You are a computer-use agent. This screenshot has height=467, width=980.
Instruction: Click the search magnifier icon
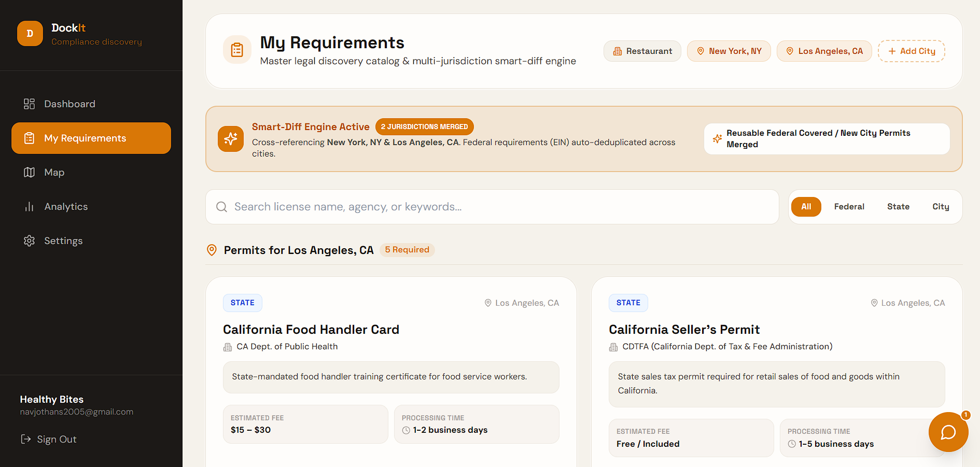(221, 207)
